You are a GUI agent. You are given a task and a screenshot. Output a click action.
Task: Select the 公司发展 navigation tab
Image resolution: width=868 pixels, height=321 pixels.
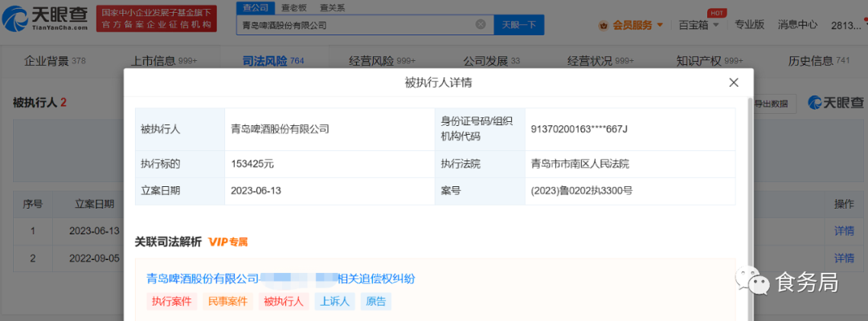[x=491, y=61]
